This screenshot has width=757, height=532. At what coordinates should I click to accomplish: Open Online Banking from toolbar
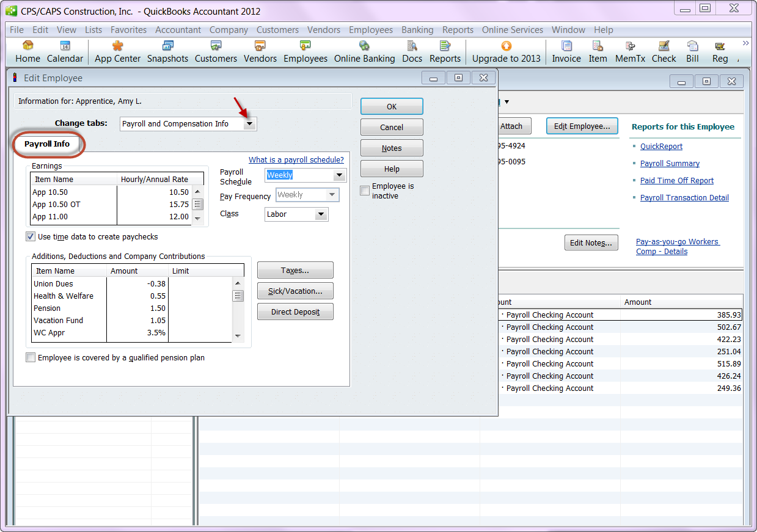(364, 51)
